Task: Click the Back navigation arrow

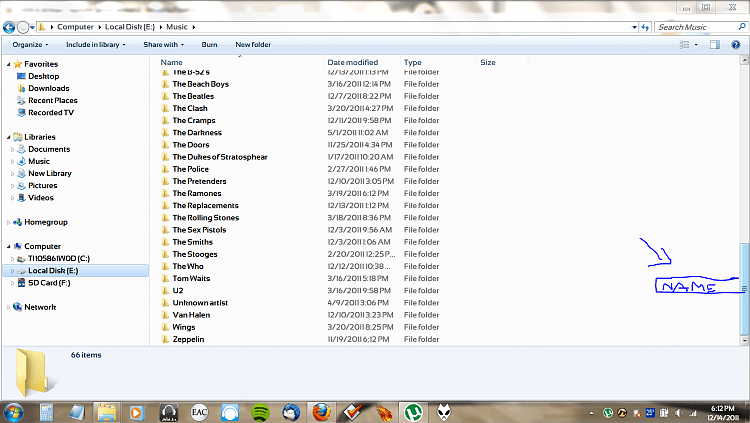Action: (x=9, y=27)
